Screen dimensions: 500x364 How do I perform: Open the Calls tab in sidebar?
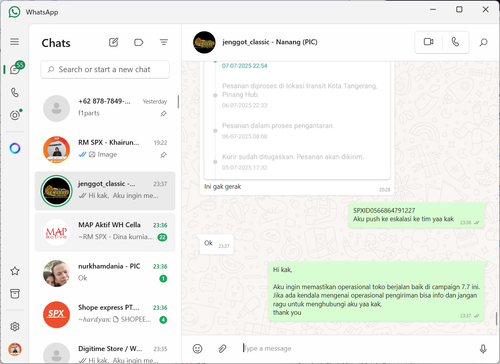point(15,92)
